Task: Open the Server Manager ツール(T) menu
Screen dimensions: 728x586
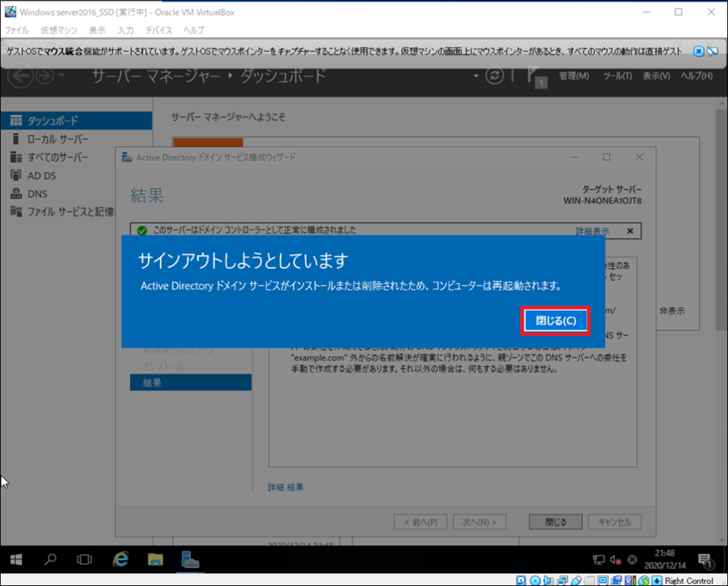Action: click(618, 75)
